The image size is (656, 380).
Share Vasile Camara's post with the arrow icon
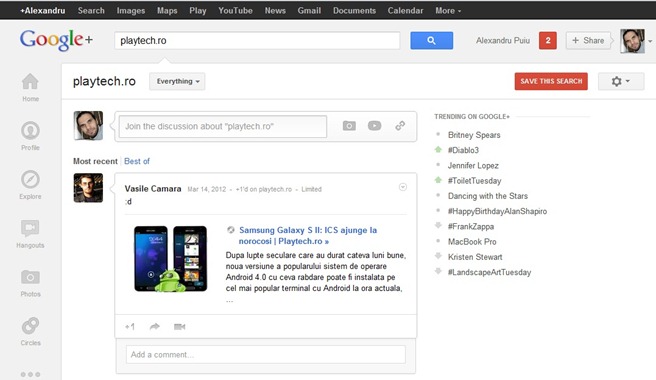(x=155, y=326)
